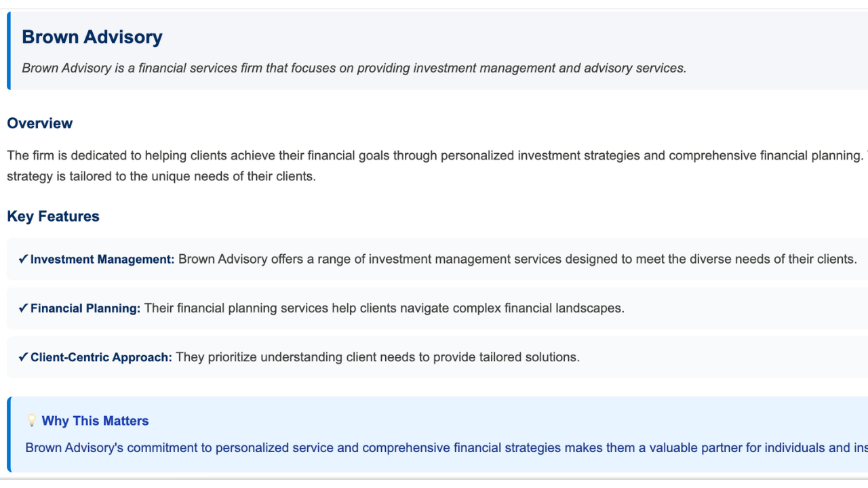Viewport: 868px width, 488px height.
Task: Select the Overview section heading
Action: (x=40, y=123)
